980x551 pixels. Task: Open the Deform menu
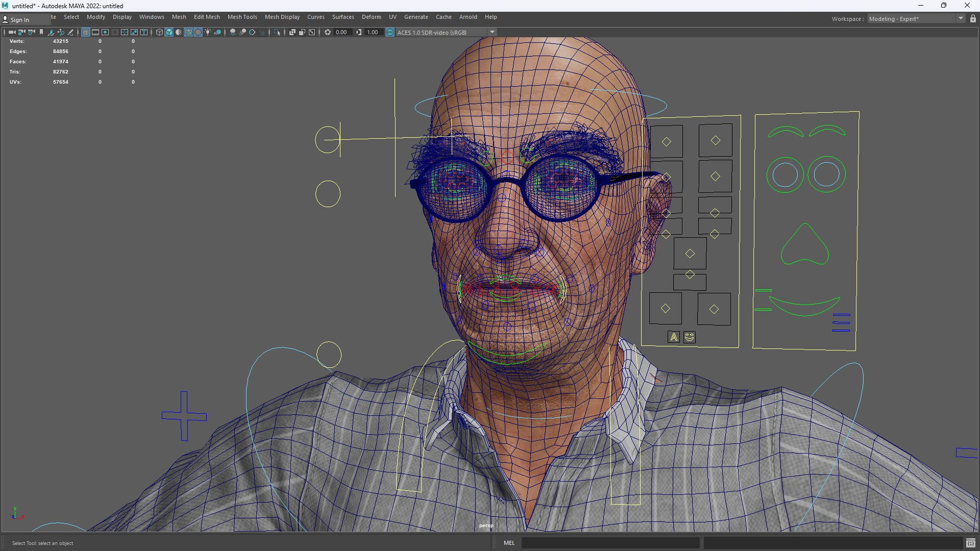pos(371,17)
